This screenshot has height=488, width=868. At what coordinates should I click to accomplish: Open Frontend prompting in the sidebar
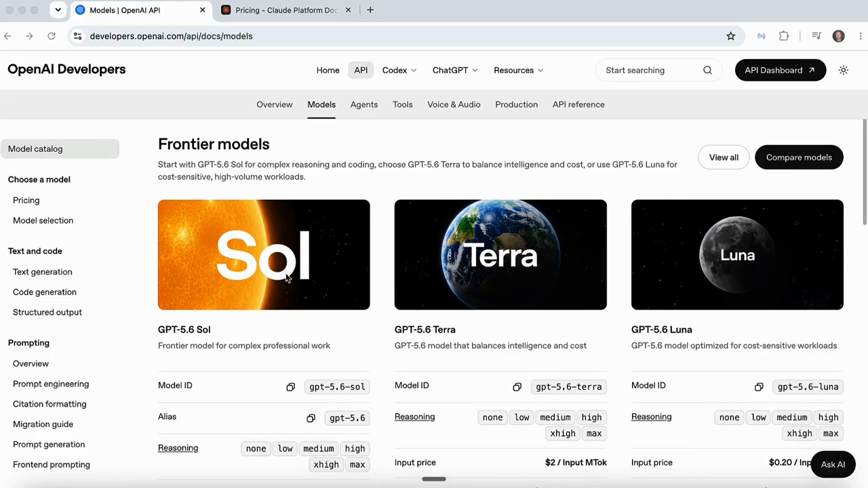[52, 466]
